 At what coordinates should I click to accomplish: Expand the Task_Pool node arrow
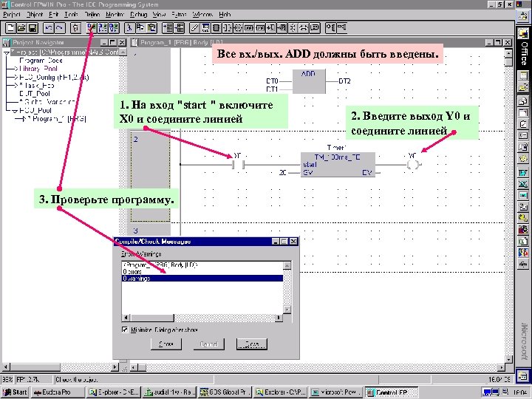15,86
